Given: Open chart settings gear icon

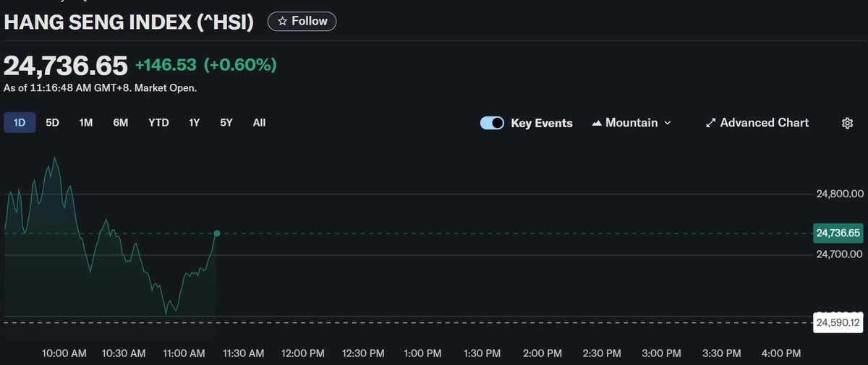Looking at the screenshot, I should pos(848,123).
